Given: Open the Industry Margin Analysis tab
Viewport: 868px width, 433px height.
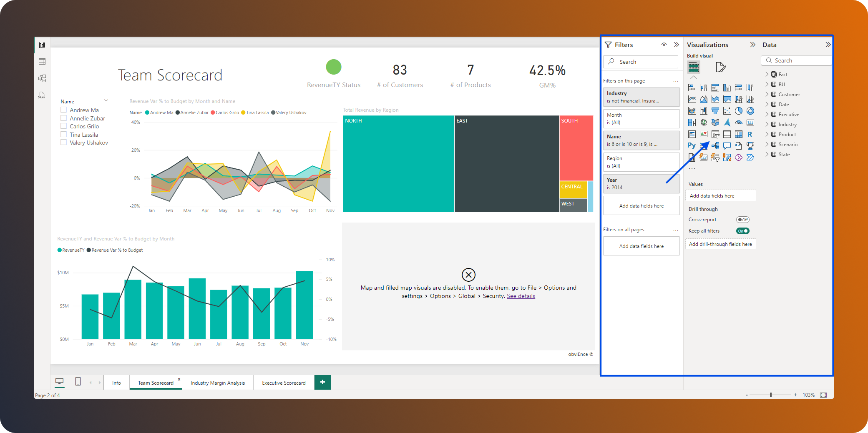Looking at the screenshot, I should pos(218,382).
